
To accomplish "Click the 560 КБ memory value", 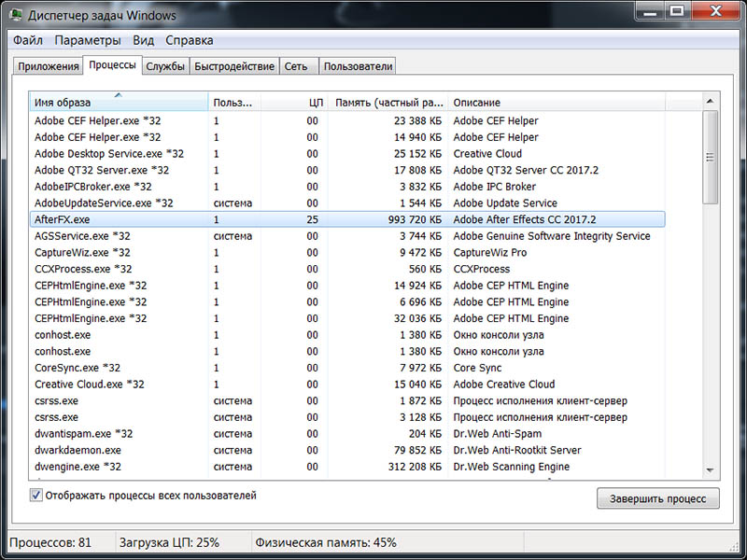I will coord(425,269).
